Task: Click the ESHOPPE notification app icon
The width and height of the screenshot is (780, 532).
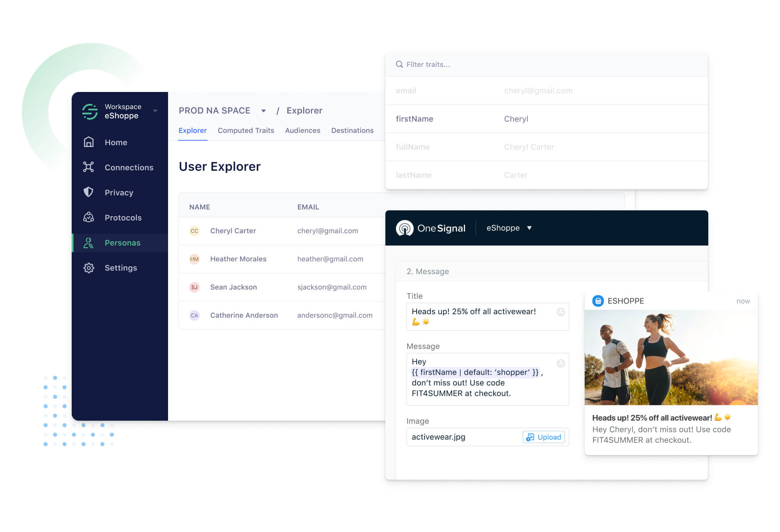Action: 598,301
